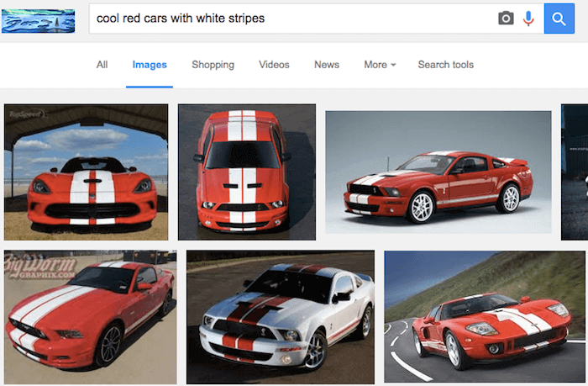Screen dimensions: 588x386
Task: Open the TopSpeed red Viper front-view thumbnail
Action: 86,172
